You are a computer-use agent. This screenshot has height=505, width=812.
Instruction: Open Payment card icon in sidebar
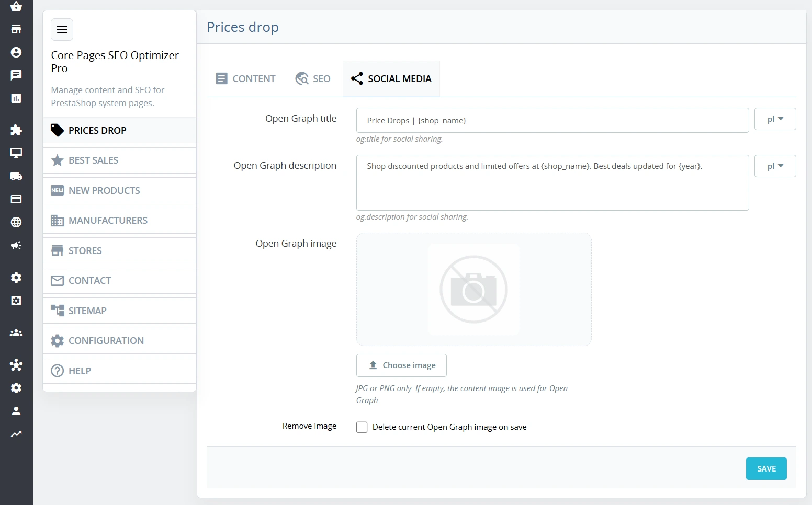click(16, 199)
